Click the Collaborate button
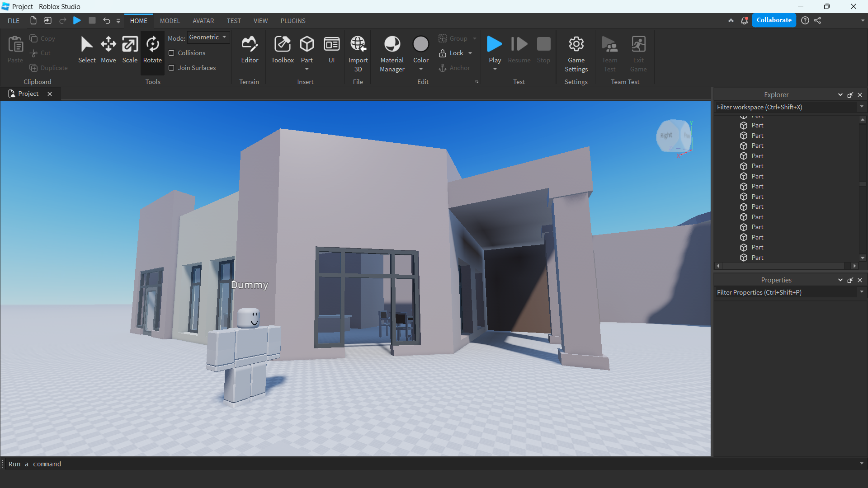The image size is (868, 488). (x=774, y=20)
